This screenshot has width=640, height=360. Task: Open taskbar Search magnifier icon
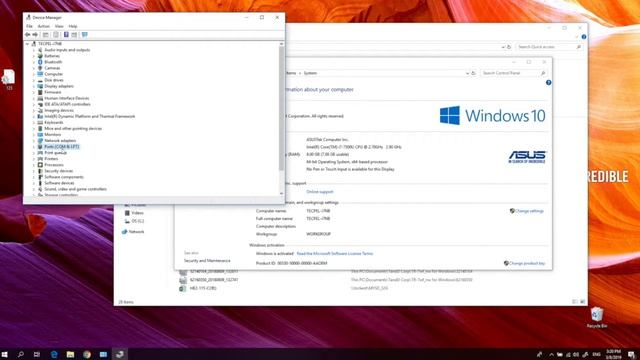pyautogui.click(x=20, y=354)
